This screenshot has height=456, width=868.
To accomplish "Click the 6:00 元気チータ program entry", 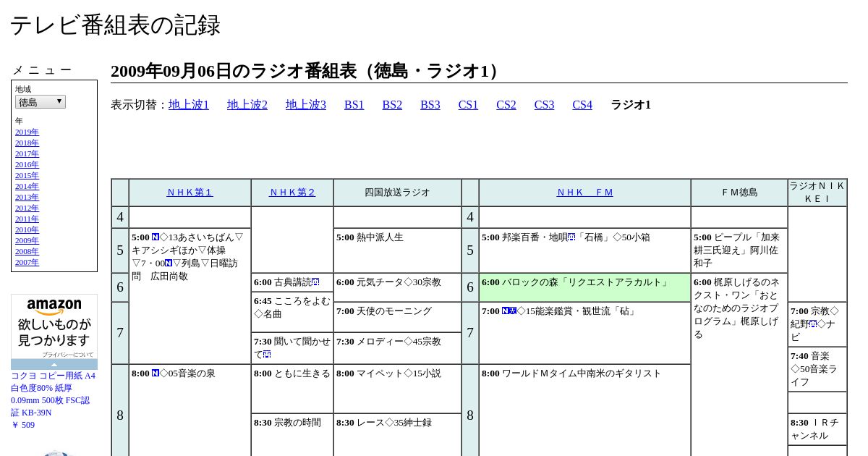I will [397, 287].
